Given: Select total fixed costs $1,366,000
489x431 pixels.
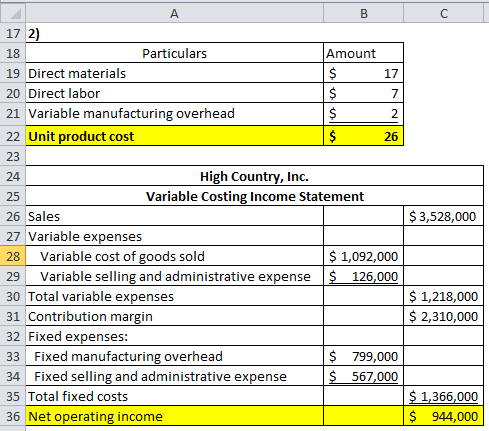Looking at the screenshot, I should click(443, 396).
